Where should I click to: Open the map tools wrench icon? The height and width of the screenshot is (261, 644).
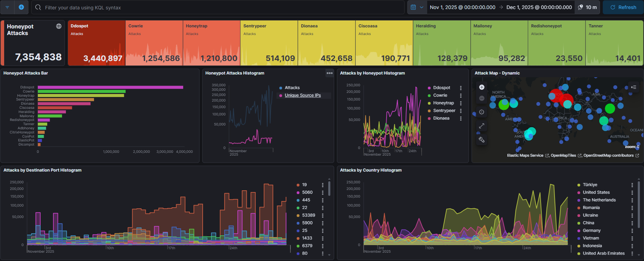pos(482,140)
